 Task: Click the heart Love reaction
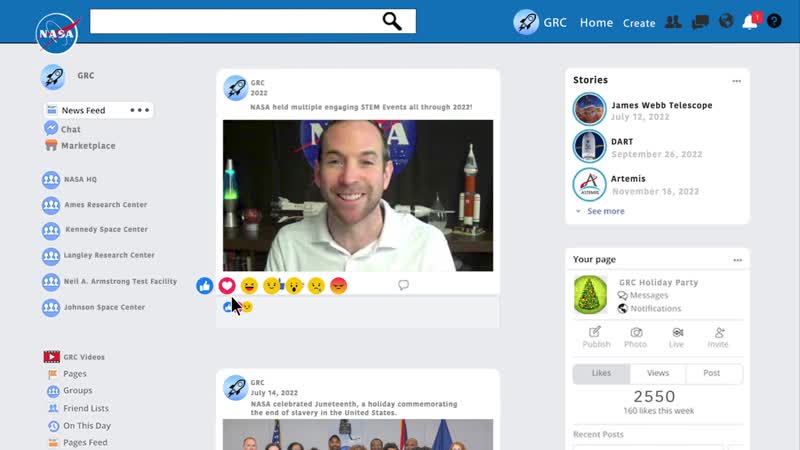coord(227,286)
